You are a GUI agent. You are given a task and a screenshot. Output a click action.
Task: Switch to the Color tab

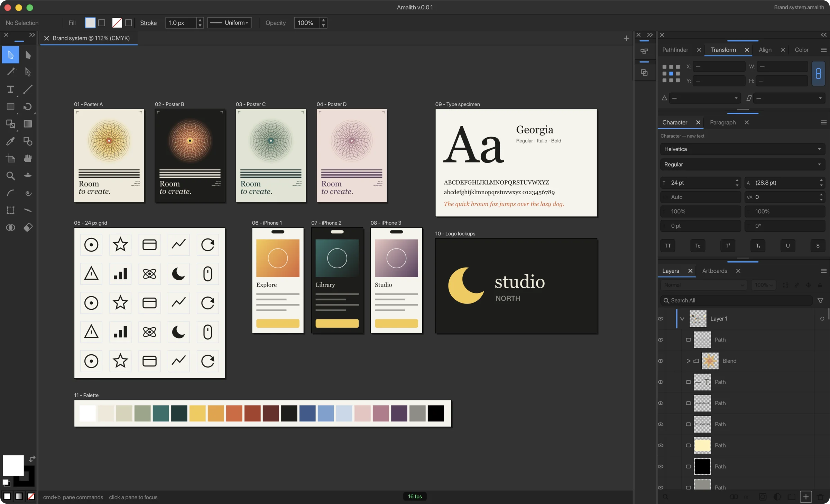(x=801, y=50)
